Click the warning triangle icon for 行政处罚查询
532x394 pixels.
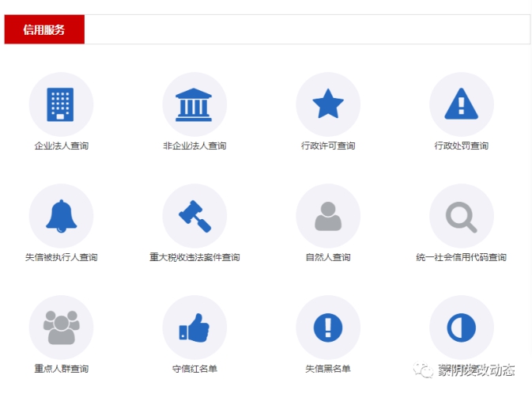tap(461, 104)
